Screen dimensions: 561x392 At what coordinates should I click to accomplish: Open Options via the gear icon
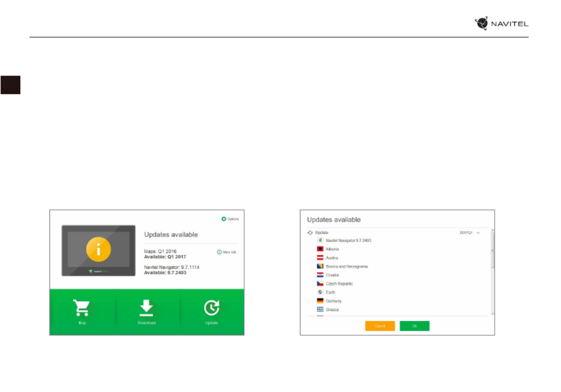tap(223, 219)
